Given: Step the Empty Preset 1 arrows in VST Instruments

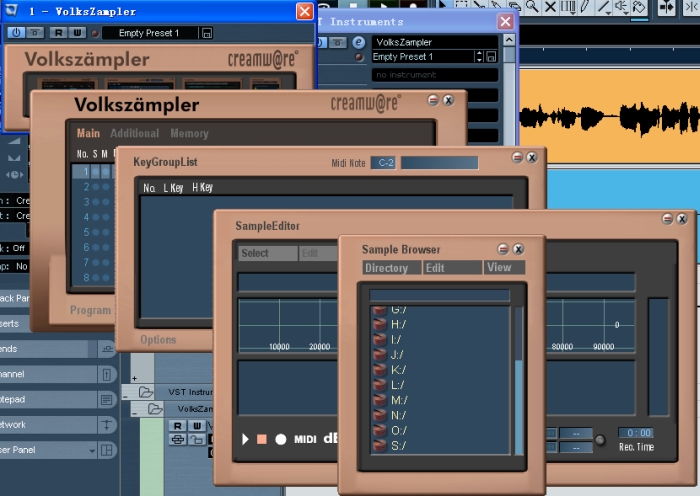Looking at the screenshot, I should pos(479,57).
